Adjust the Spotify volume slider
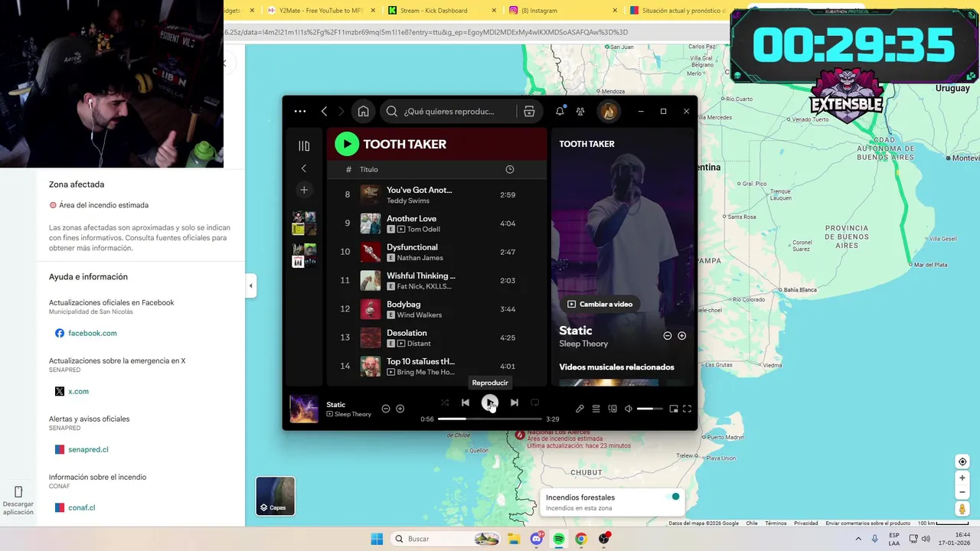Image resolution: width=980 pixels, height=551 pixels. pos(650,409)
